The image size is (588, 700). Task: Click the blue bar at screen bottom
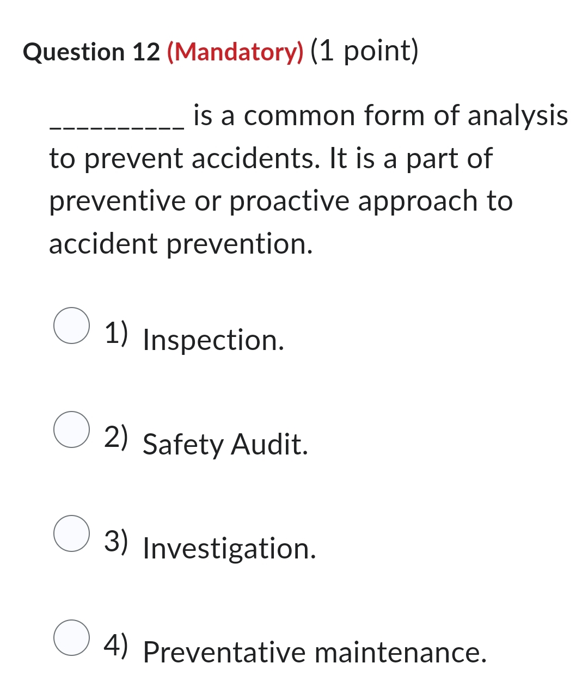coord(294,697)
